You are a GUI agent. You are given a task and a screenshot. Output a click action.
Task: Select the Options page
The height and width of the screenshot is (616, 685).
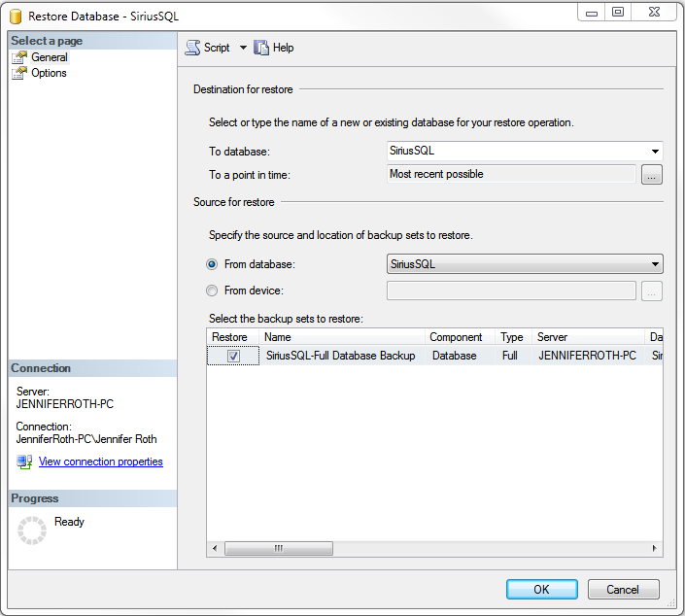[x=49, y=73]
